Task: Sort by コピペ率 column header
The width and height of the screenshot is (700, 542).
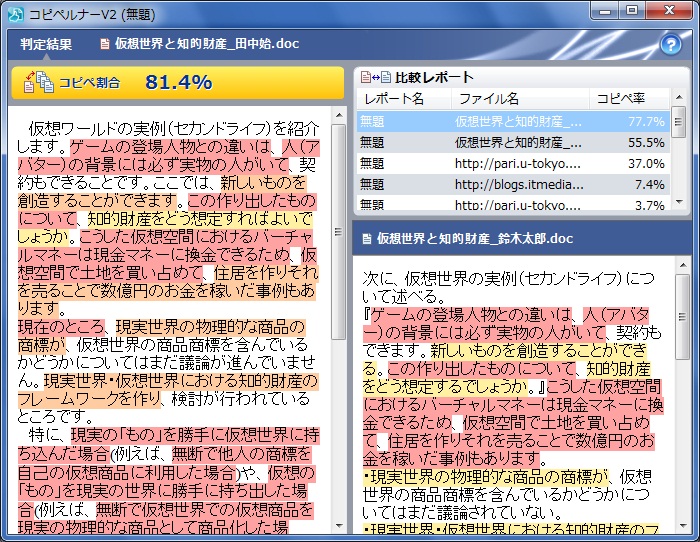Action: [x=629, y=99]
